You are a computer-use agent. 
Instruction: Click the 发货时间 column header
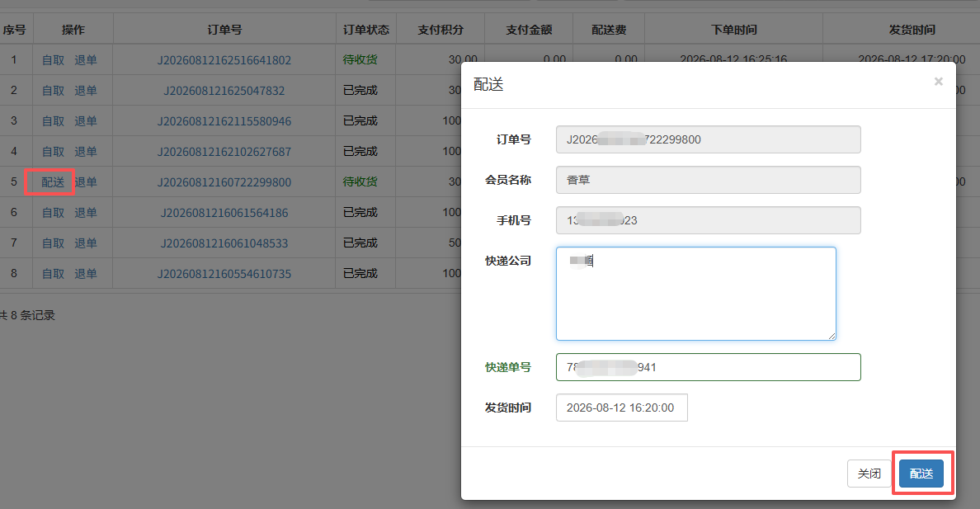point(912,30)
